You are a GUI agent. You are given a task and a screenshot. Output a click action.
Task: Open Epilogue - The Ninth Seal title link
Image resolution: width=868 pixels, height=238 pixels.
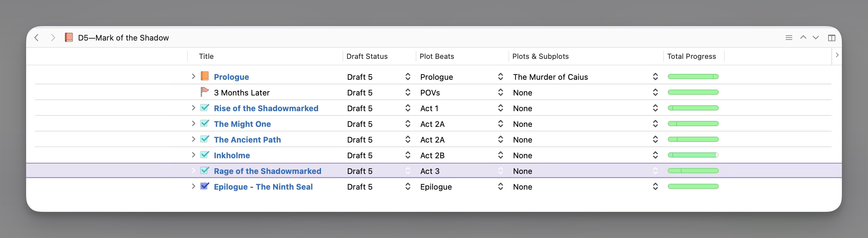[x=263, y=187]
